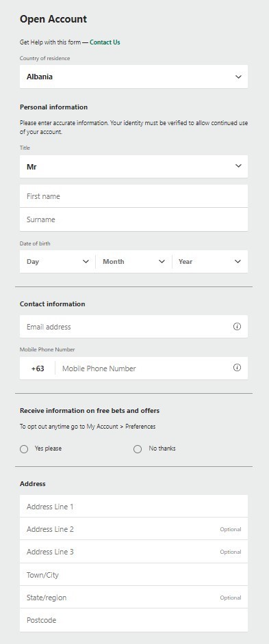Click the Contact information heading
The image size is (269, 644).
click(52, 304)
